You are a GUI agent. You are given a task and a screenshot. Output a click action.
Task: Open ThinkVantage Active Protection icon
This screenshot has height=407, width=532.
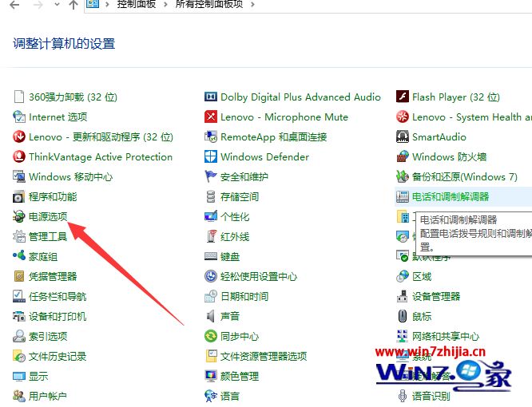pyautogui.click(x=19, y=156)
